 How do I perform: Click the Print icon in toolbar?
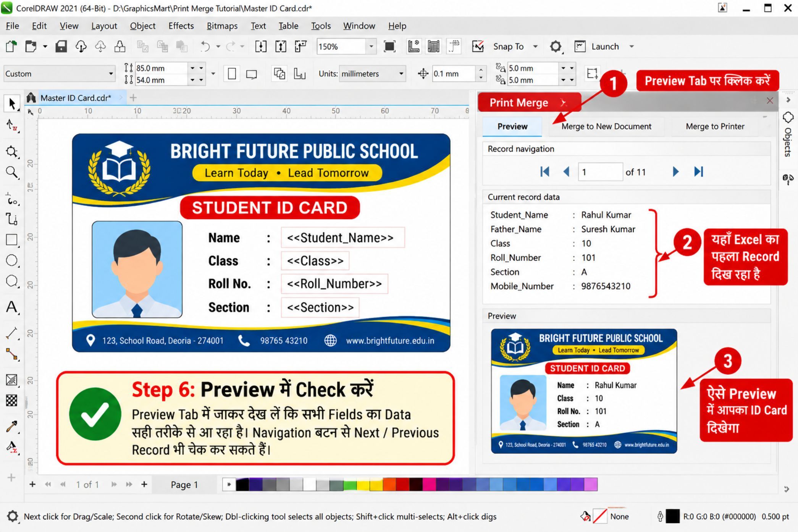point(120,47)
